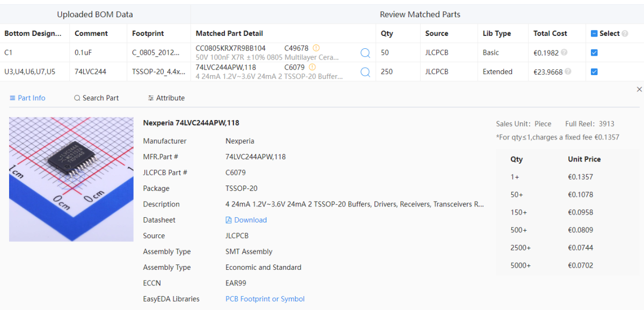Open the PCB Footprint or Symbol link

pos(265,299)
